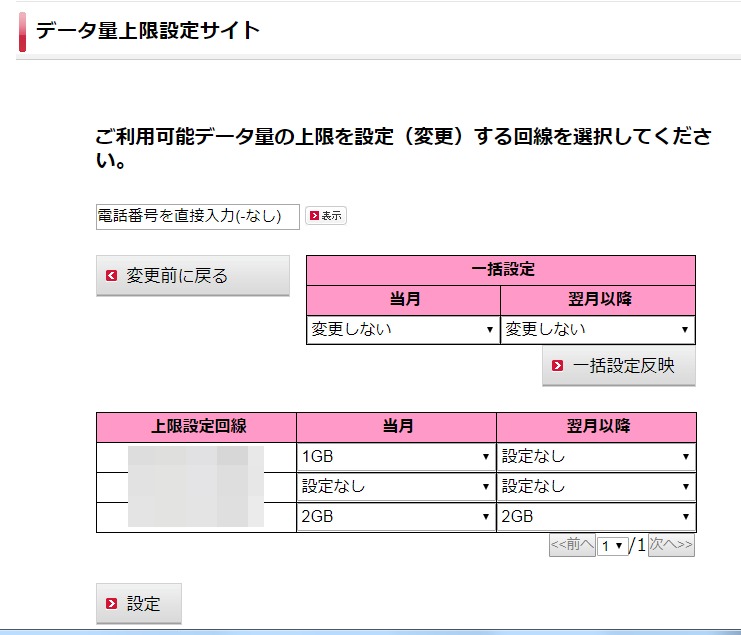This screenshot has height=635, width=741.
Task: Click the first row's masked phone number cell
Action: (x=196, y=457)
